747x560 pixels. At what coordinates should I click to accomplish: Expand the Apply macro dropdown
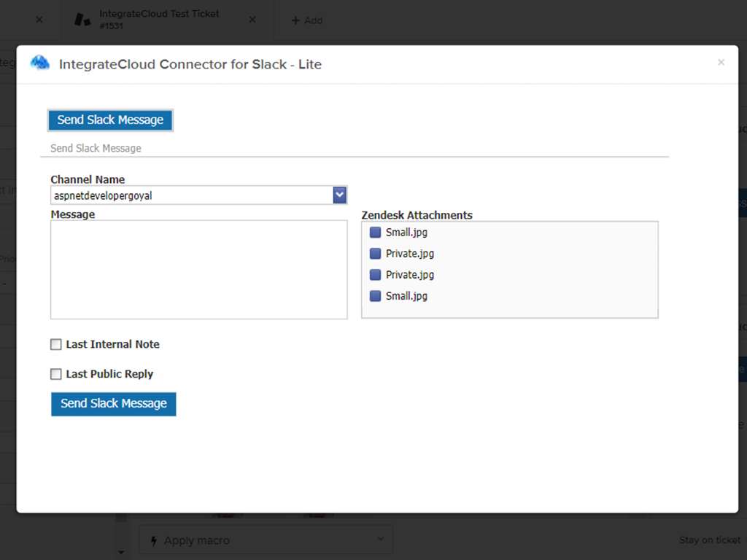[x=380, y=539]
